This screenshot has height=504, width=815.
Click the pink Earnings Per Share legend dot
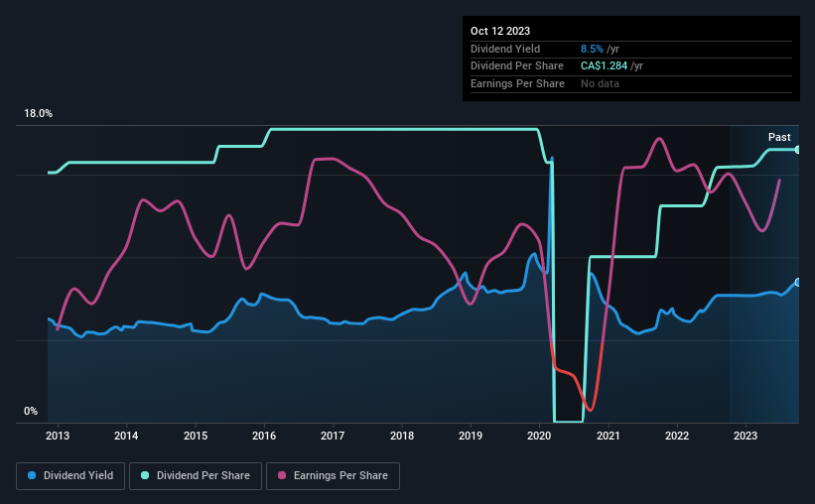pos(282,475)
